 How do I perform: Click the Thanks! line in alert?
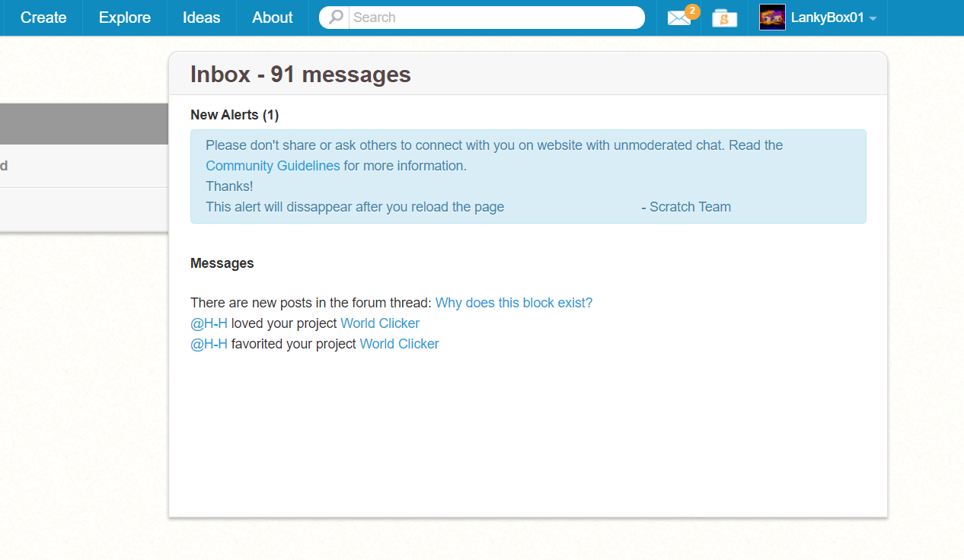[229, 186]
